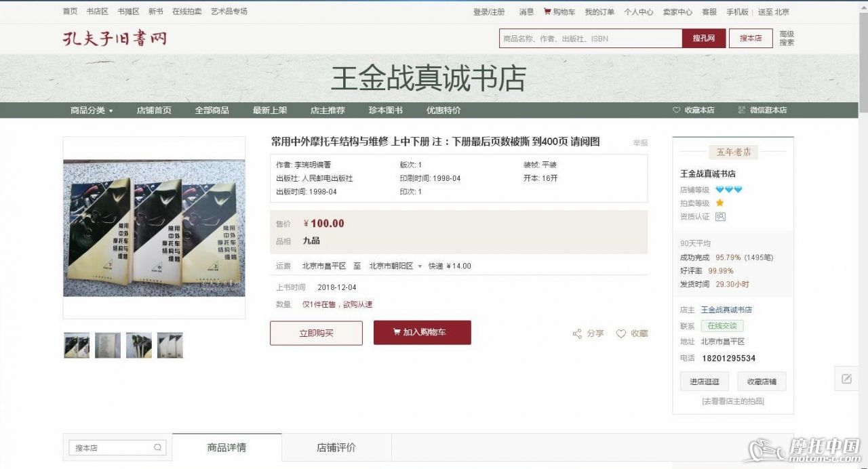Click the phone number 18201295534
Viewport: 868px width, 469px height.
[x=729, y=358]
